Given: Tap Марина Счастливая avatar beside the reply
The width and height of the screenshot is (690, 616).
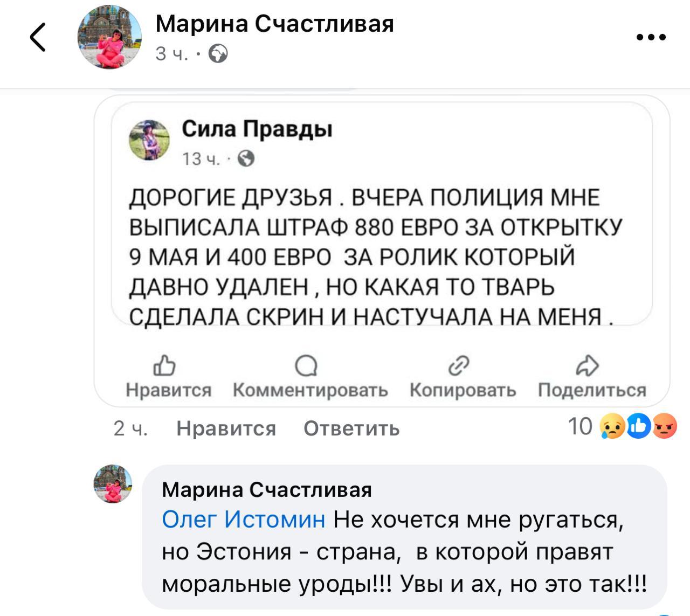Looking at the screenshot, I should (x=113, y=483).
